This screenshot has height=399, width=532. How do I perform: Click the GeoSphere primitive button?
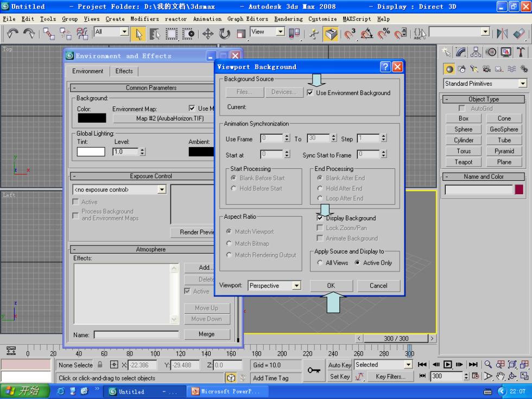point(504,129)
